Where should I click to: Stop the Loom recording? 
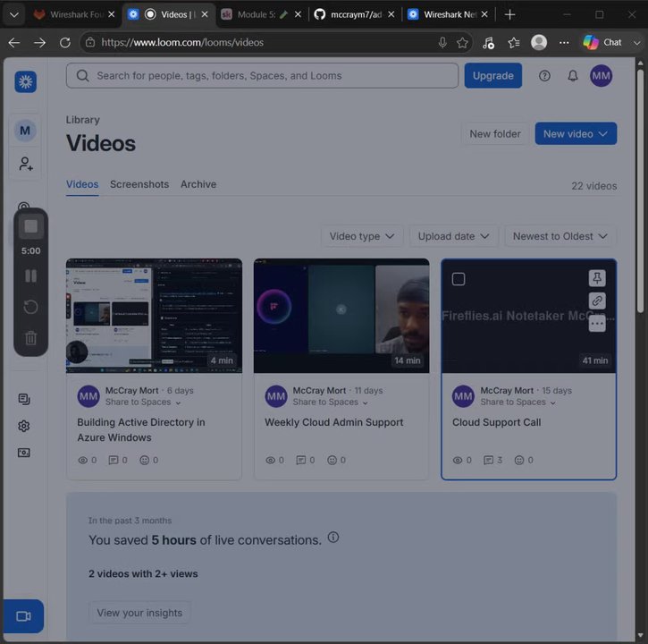click(31, 226)
